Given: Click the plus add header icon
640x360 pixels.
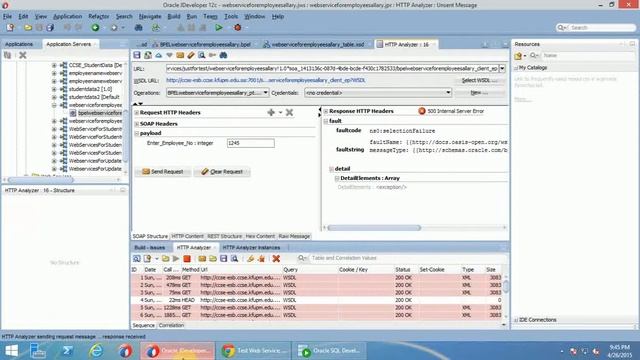Looking at the screenshot, I should tap(271, 112).
